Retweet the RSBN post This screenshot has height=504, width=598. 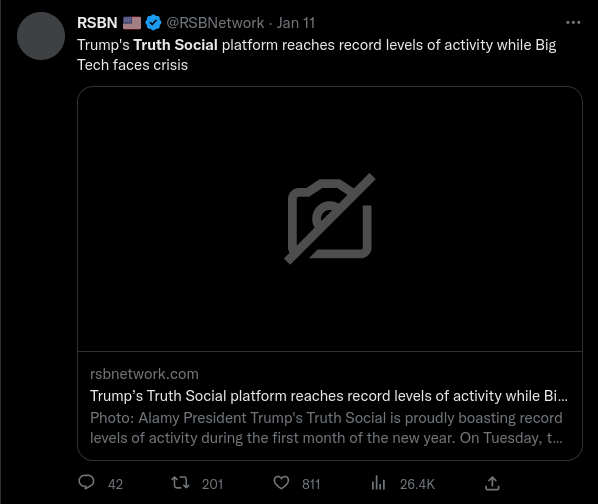pyautogui.click(x=180, y=483)
